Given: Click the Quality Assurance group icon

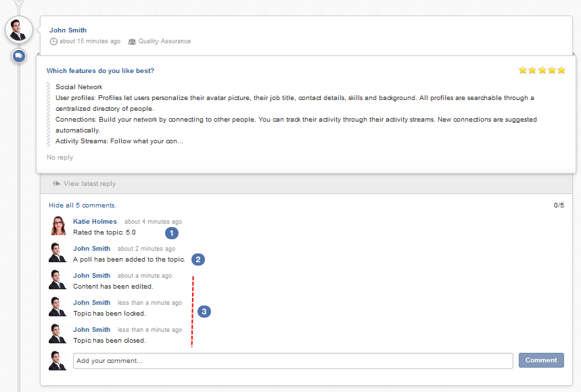Looking at the screenshot, I should point(132,41).
